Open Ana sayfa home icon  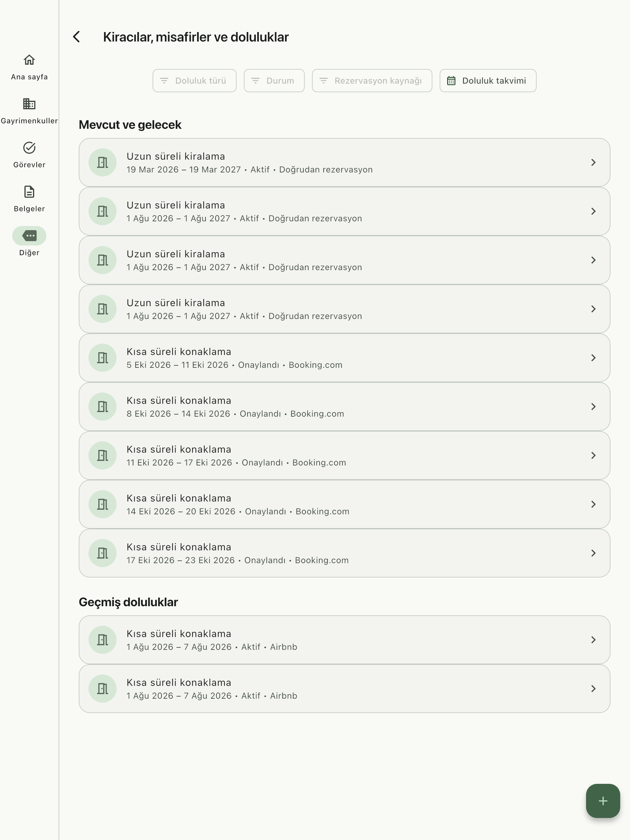pos(29,60)
